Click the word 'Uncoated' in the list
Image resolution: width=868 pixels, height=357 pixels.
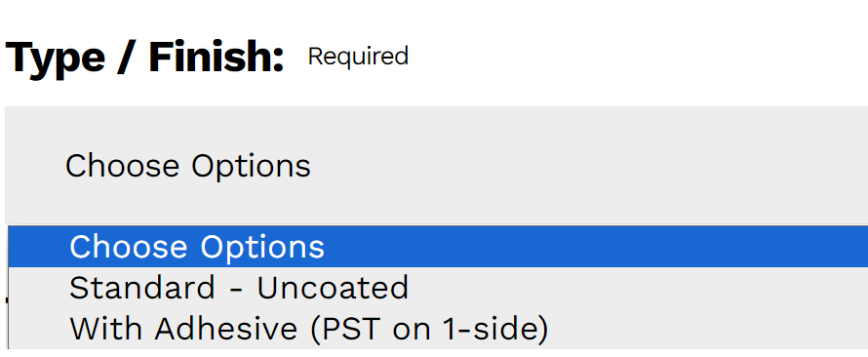click(333, 288)
